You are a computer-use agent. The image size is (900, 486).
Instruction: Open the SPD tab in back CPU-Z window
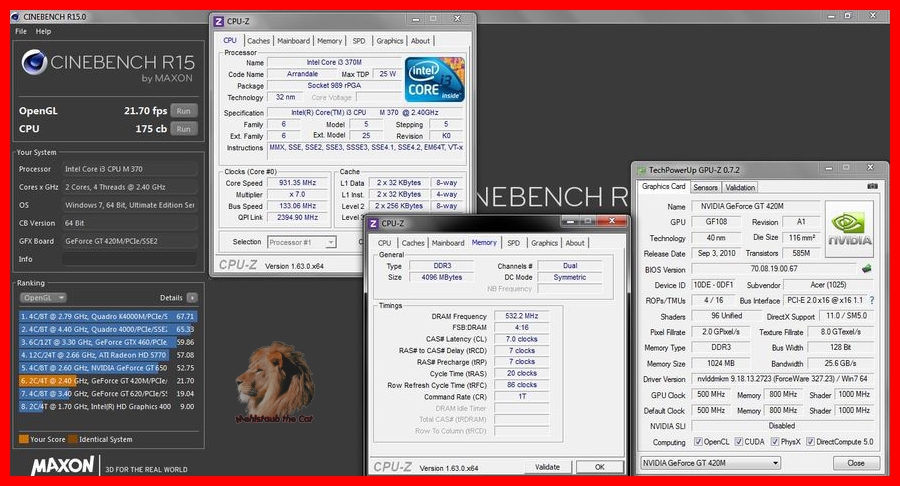tap(359, 41)
